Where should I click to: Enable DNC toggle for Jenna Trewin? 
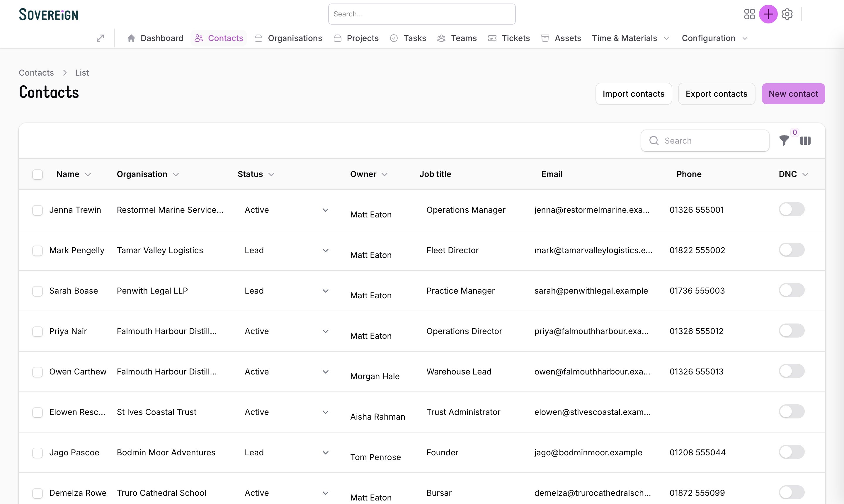792,209
